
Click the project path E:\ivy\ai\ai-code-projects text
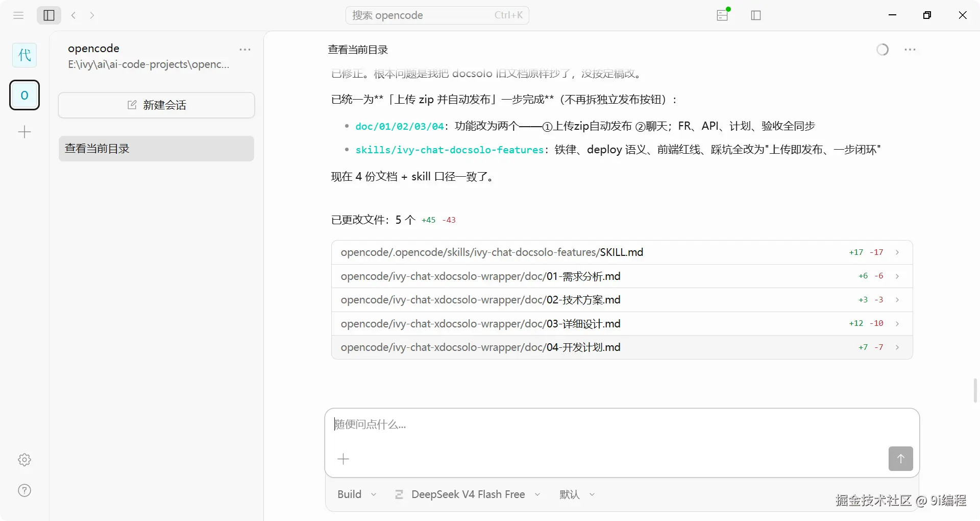pos(149,64)
